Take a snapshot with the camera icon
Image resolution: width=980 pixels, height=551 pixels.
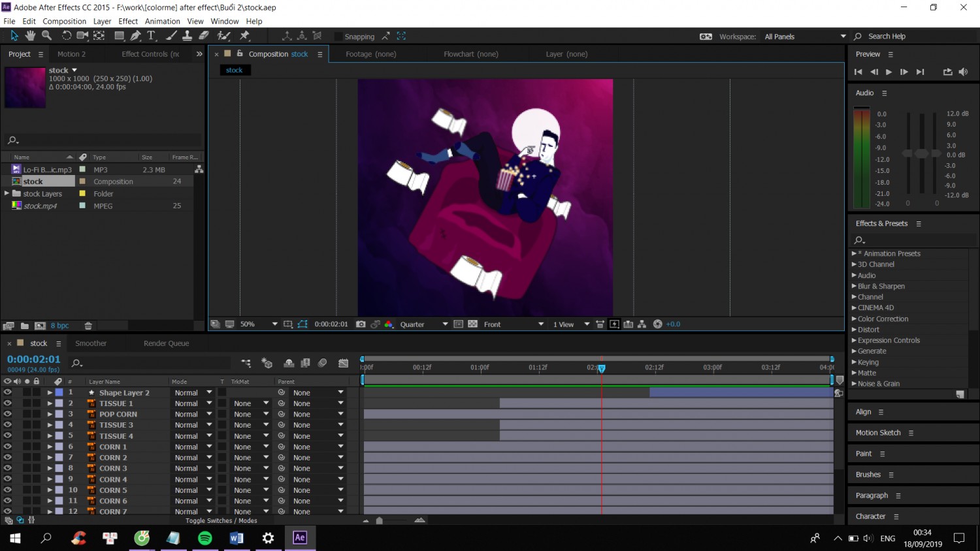(361, 324)
